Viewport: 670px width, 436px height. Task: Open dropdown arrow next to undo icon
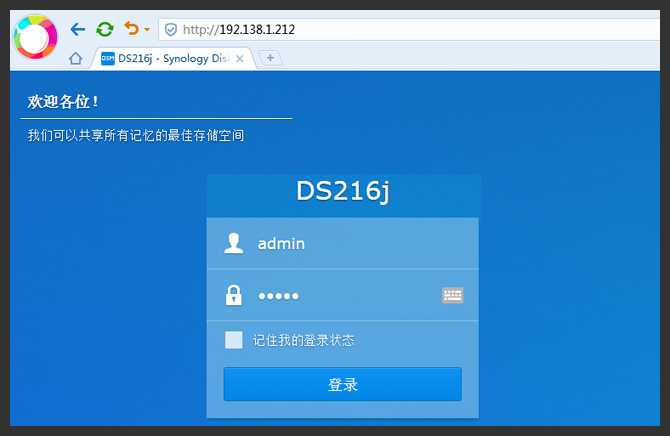tap(147, 29)
